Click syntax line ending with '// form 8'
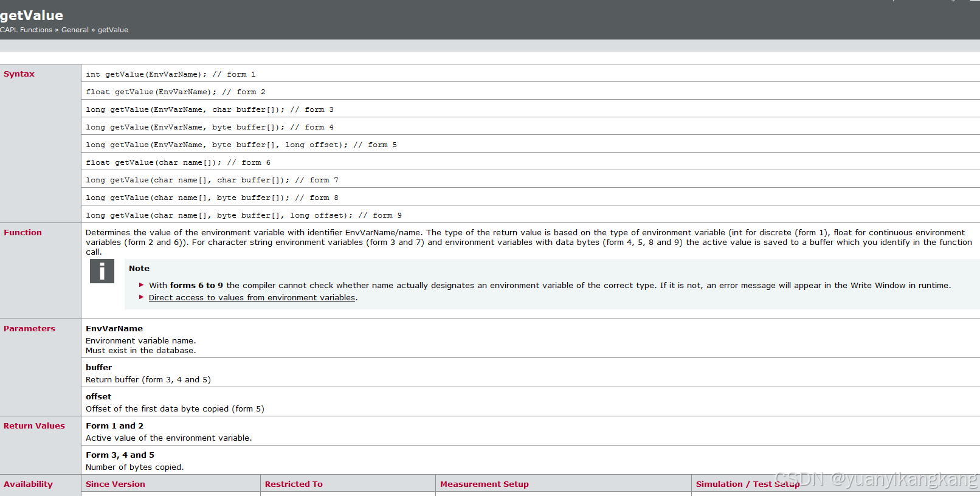This screenshot has width=980, height=496. coord(212,198)
